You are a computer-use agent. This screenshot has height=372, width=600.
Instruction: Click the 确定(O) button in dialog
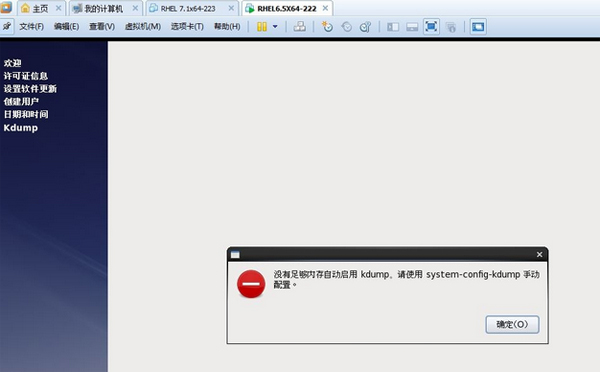coord(512,325)
